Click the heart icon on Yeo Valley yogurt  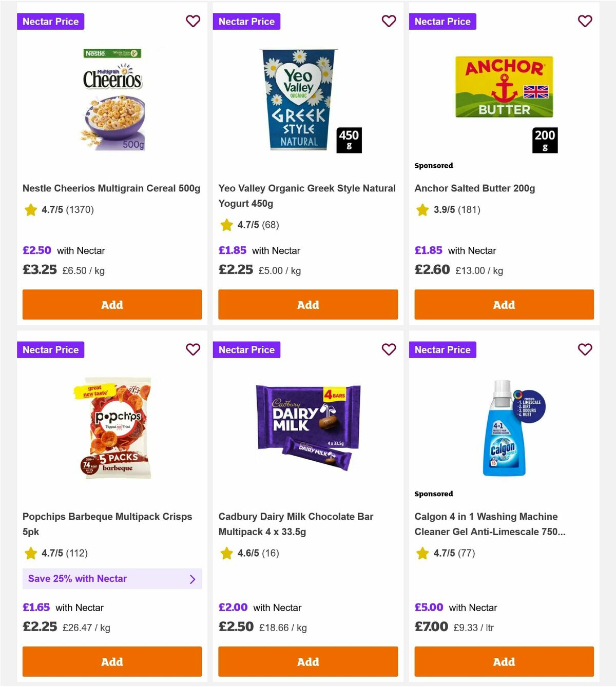(389, 21)
